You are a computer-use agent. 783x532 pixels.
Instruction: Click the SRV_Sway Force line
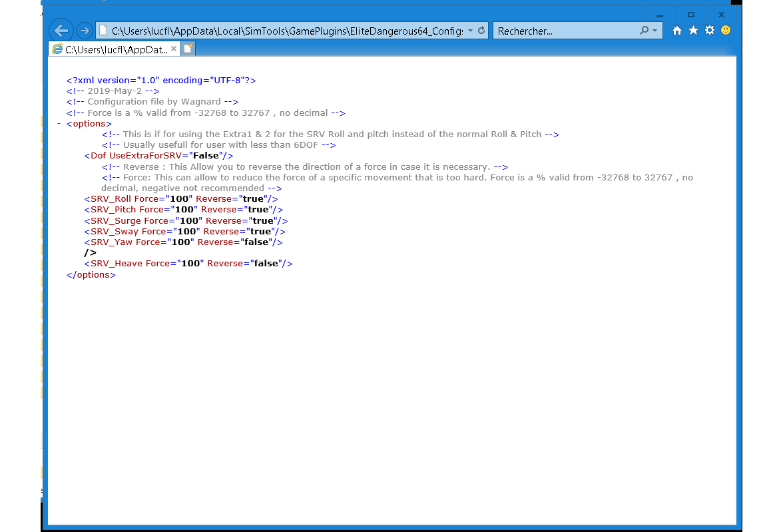click(185, 231)
